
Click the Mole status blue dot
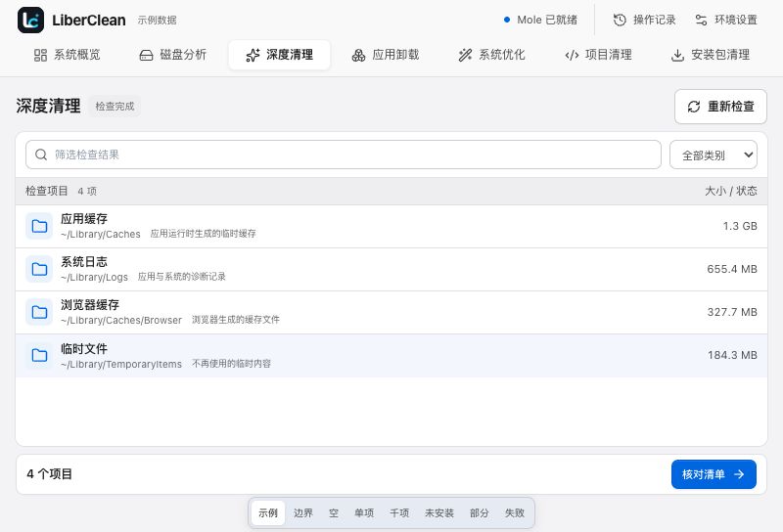[x=507, y=20]
